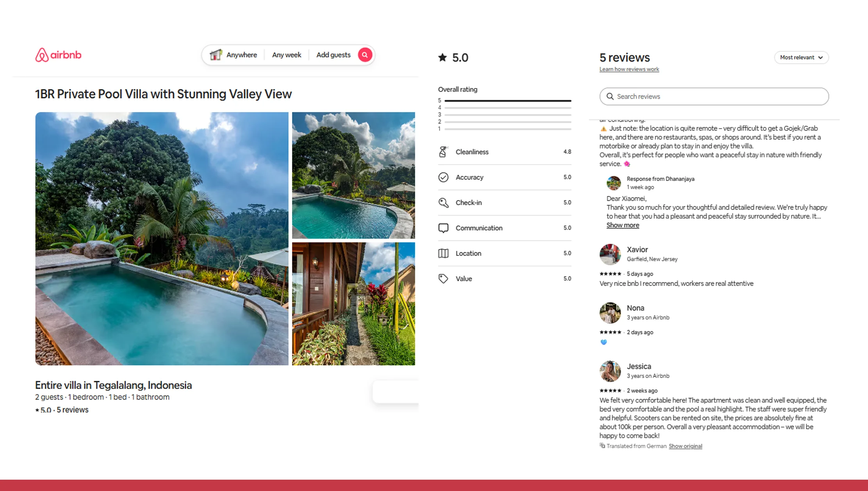Select the Location map icon

coord(444,253)
